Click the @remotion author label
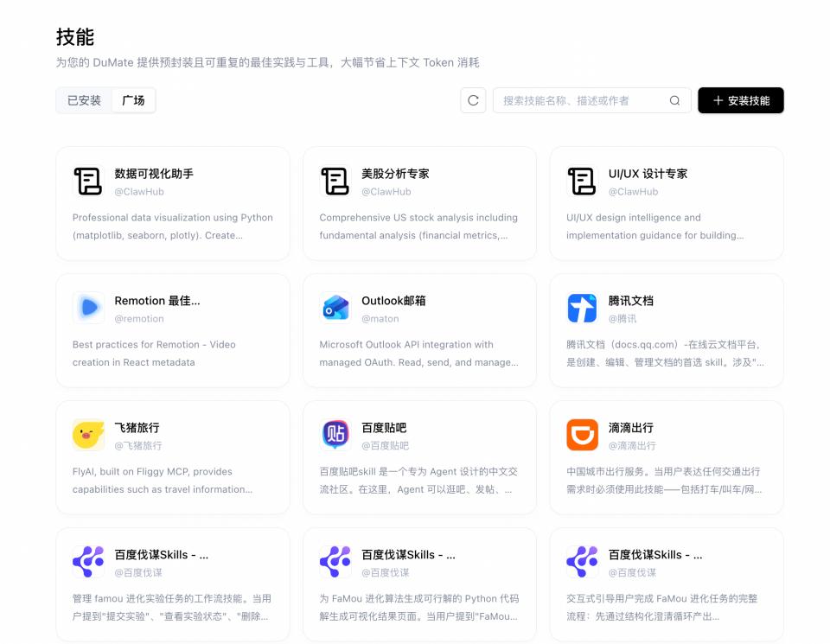 (139, 319)
